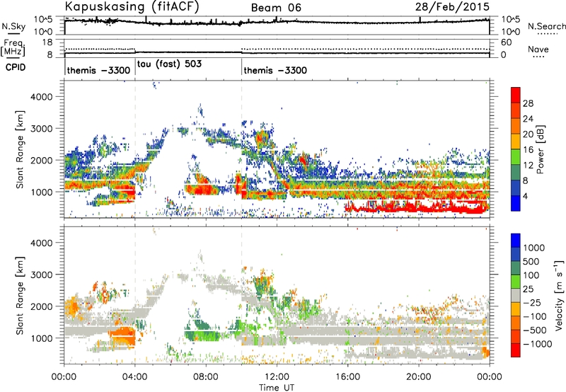
Task: Click the "Beam 06" heading
Action: [x=276, y=8]
